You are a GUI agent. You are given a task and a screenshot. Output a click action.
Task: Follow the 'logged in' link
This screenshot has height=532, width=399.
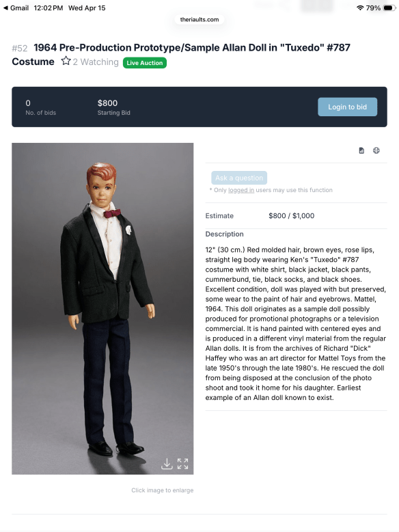[x=241, y=190]
